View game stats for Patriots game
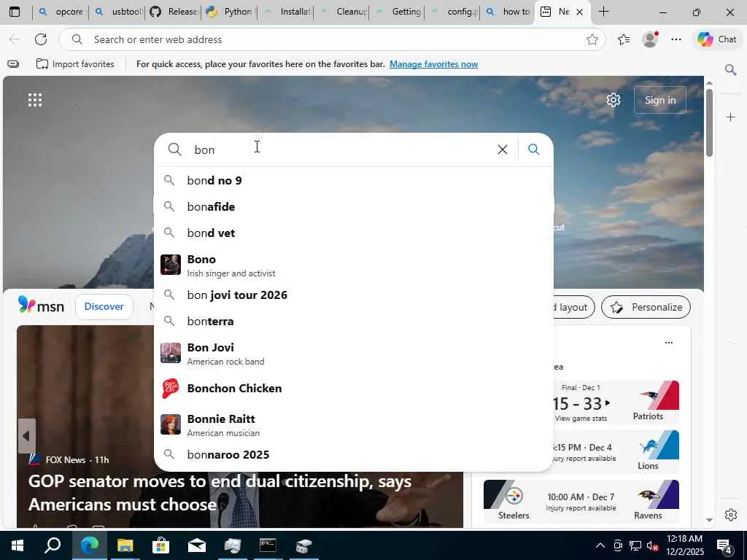747x560 pixels. click(x=581, y=418)
